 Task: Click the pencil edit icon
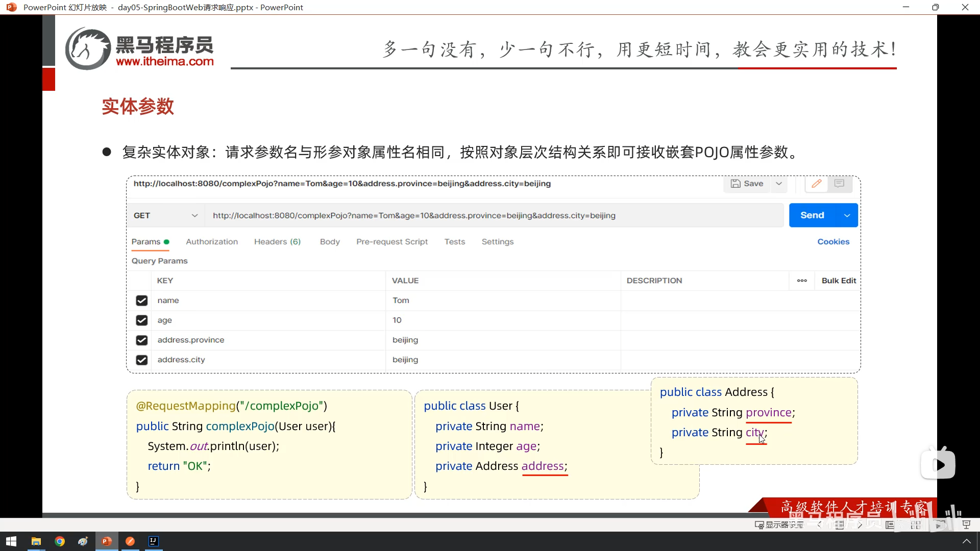(x=816, y=184)
